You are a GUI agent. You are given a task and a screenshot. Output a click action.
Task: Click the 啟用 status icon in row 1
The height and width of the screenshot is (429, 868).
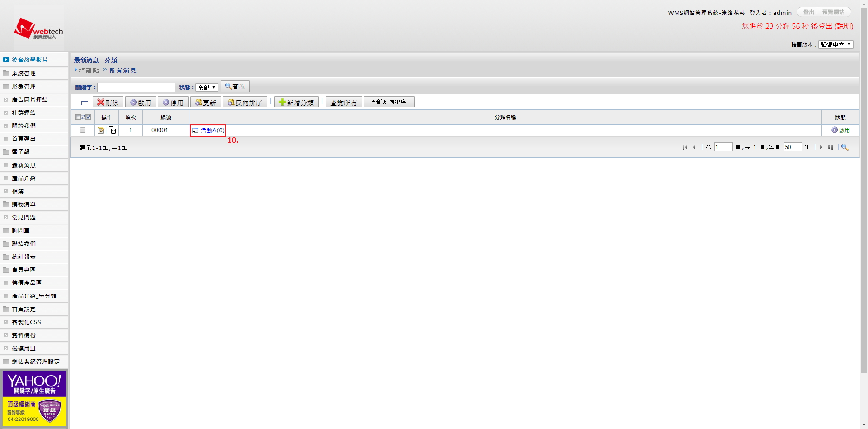click(x=835, y=130)
